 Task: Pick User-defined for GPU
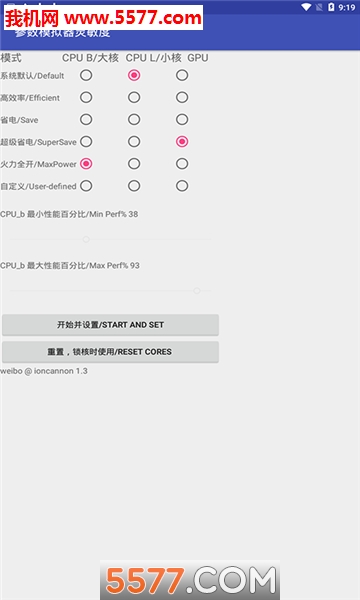pyautogui.click(x=182, y=186)
